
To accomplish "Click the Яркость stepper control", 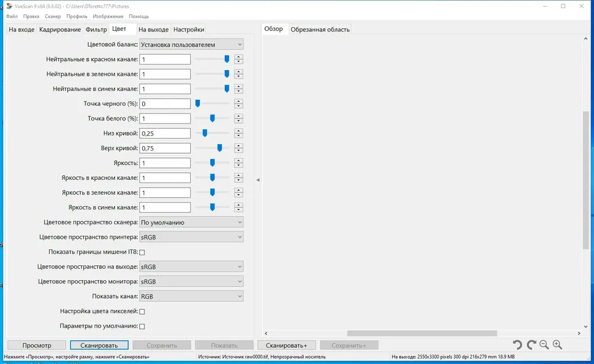I will [x=238, y=163].
